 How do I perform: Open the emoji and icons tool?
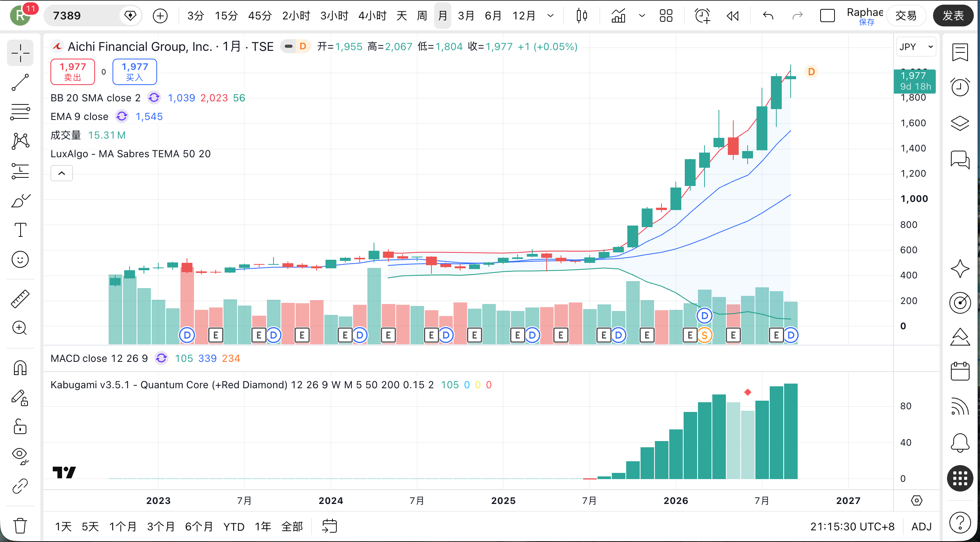(20, 259)
